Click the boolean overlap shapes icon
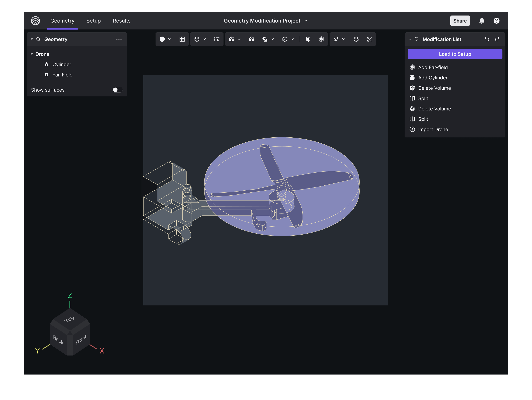This screenshot has height=400, width=532. click(x=265, y=39)
